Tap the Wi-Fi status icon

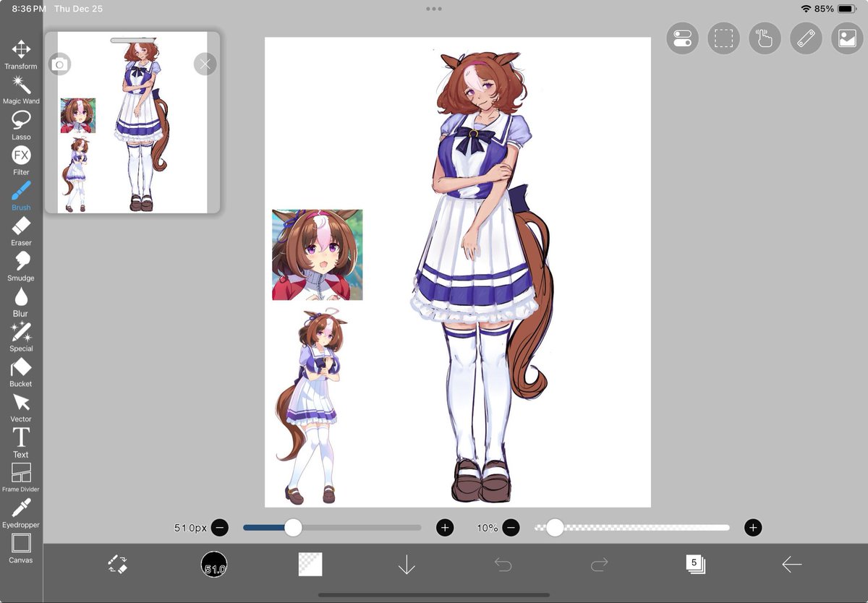806,9
